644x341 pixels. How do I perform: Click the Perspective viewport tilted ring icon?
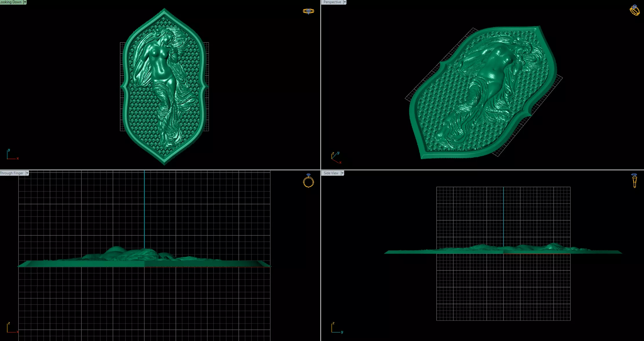(634, 10)
